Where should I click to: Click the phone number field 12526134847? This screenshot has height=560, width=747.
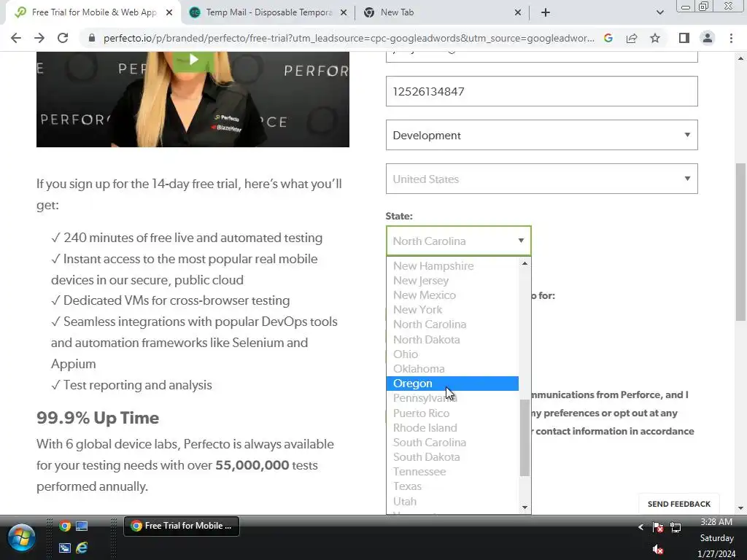tap(542, 91)
